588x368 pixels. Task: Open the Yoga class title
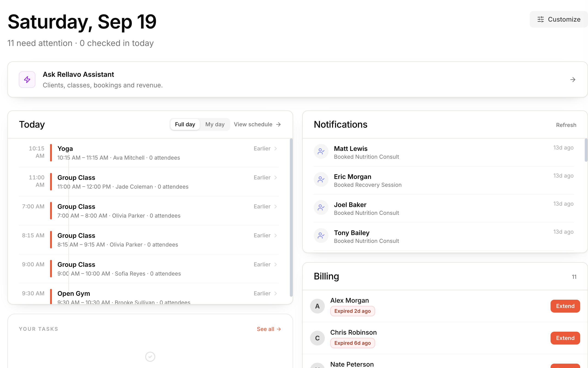pyautogui.click(x=65, y=149)
